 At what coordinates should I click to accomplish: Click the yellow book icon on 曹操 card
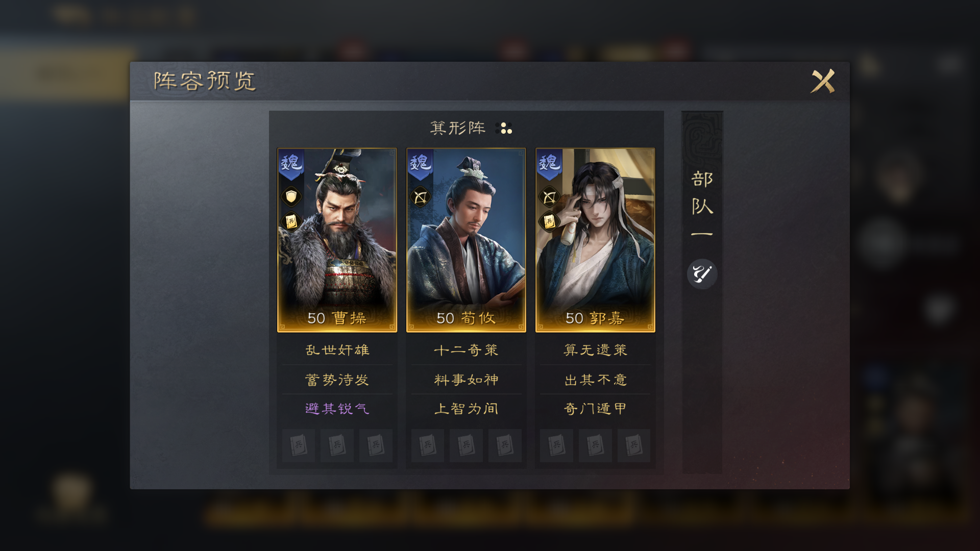[291, 221]
